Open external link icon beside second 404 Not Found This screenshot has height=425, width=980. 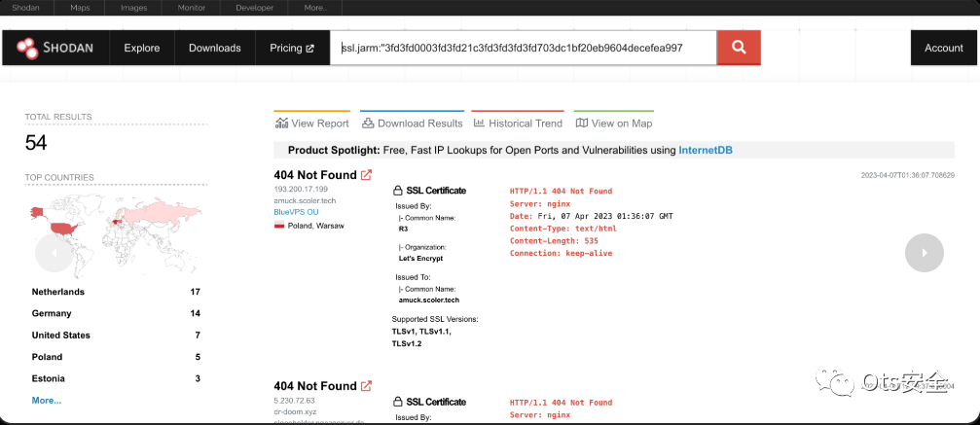click(x=366, y=386)
